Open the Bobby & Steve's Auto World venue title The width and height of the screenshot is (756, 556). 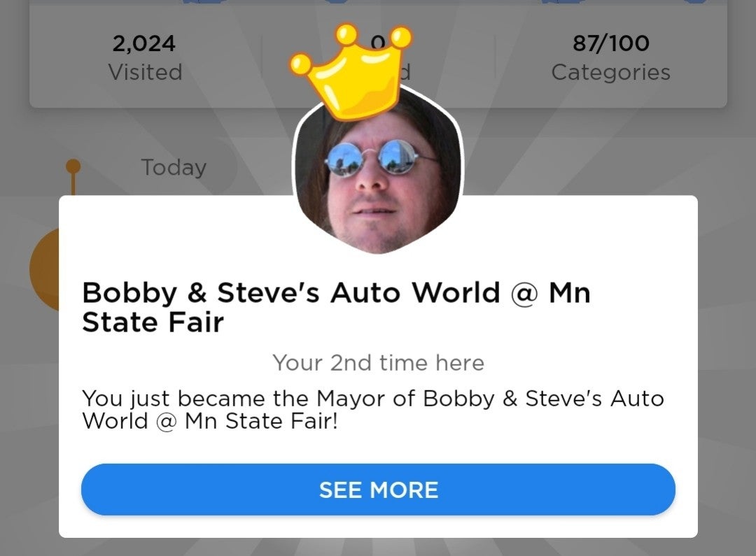(x=336, y=307)
